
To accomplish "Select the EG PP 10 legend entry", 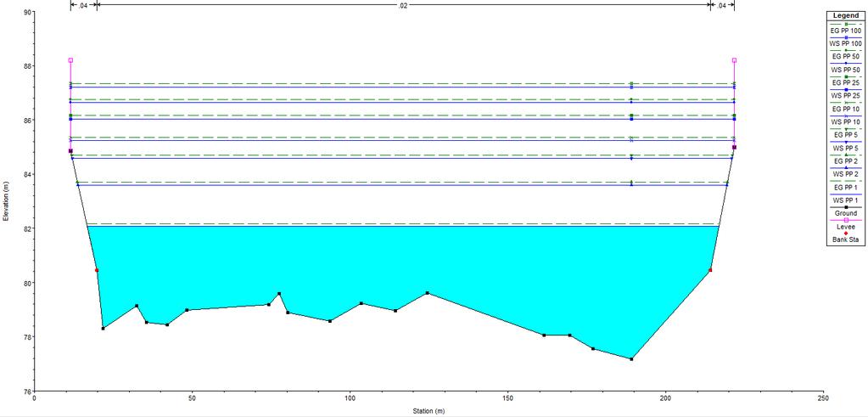I will pyautogui.click(x=846, y=109).
